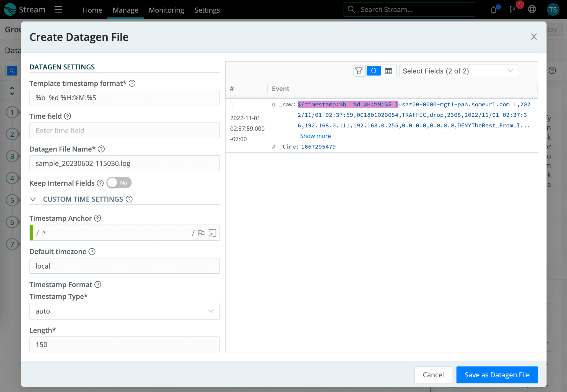Click Save as Datagen File button
Image resolution: width=567 pixels, height=392 pixels.
[497, 375]
